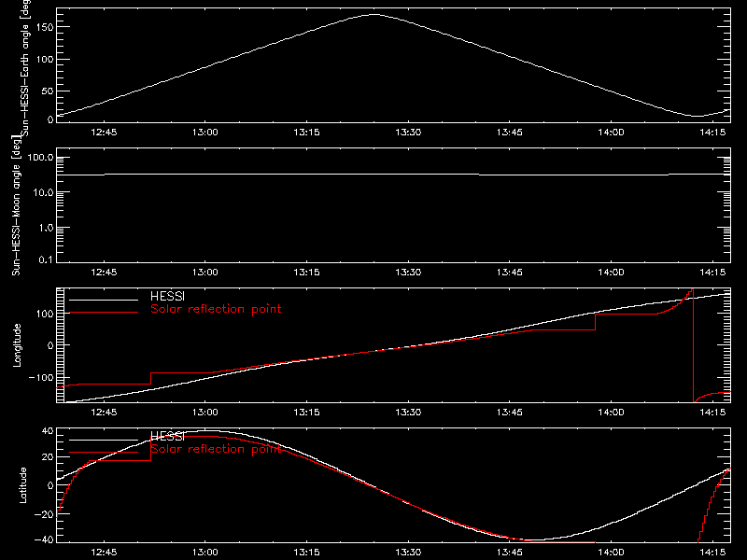Select 13:15 time label under Moon angle plot
The image size is (747, 560).
click(306, 272)
